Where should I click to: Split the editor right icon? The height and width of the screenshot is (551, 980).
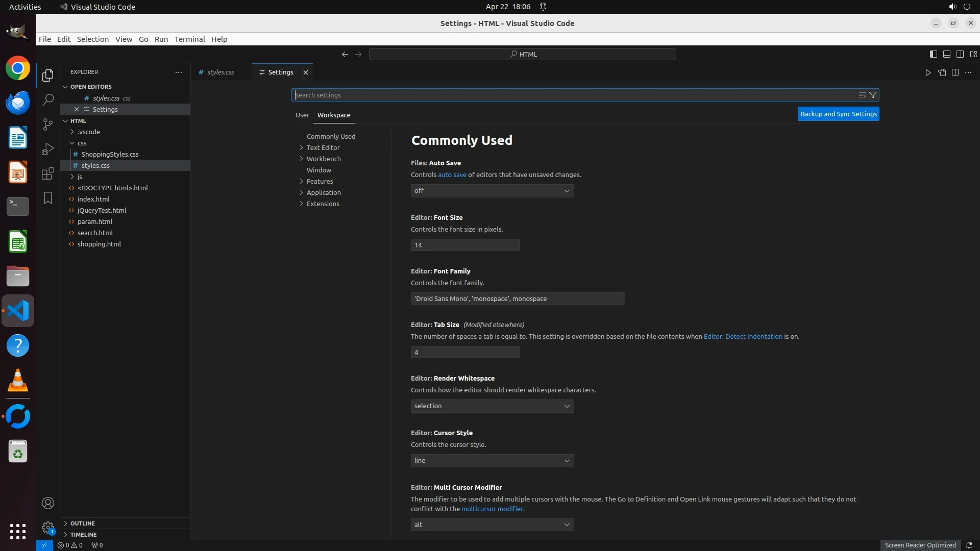(955, 72)
